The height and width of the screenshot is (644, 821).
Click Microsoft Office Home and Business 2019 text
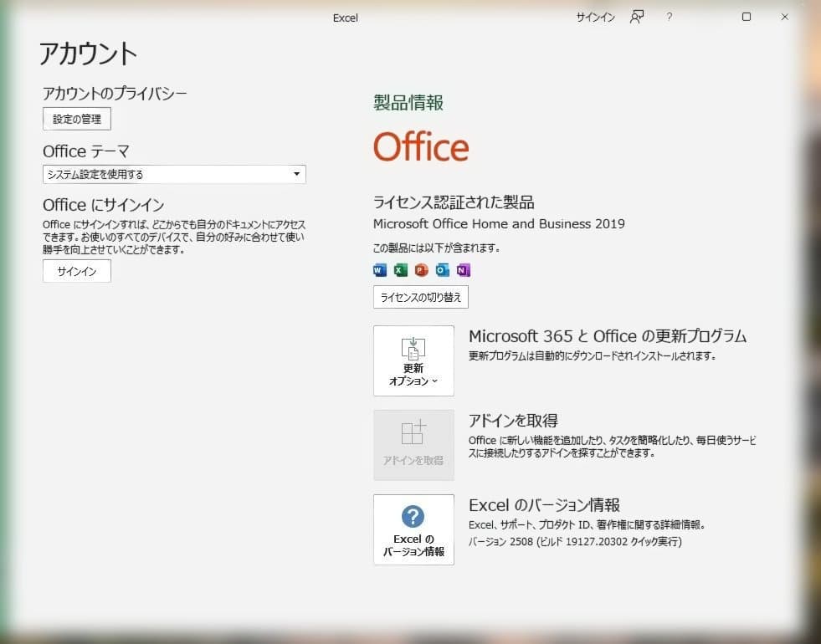coord(499,224)
